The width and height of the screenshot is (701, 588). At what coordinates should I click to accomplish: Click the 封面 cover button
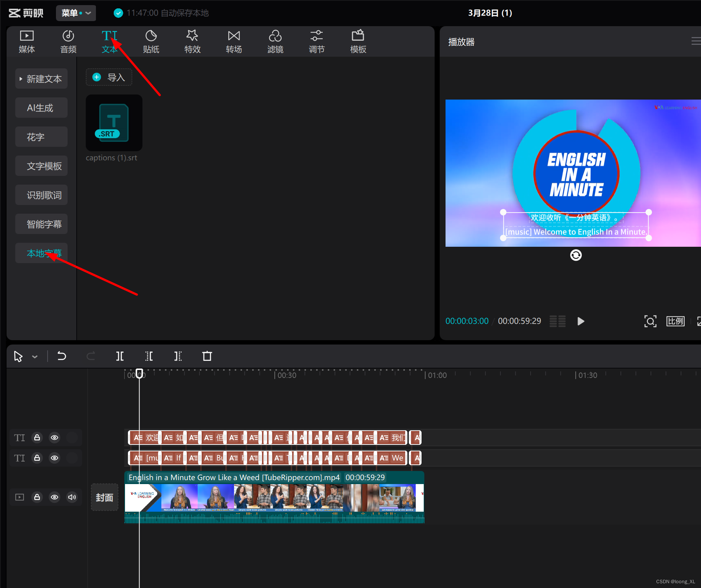point(105,498)
